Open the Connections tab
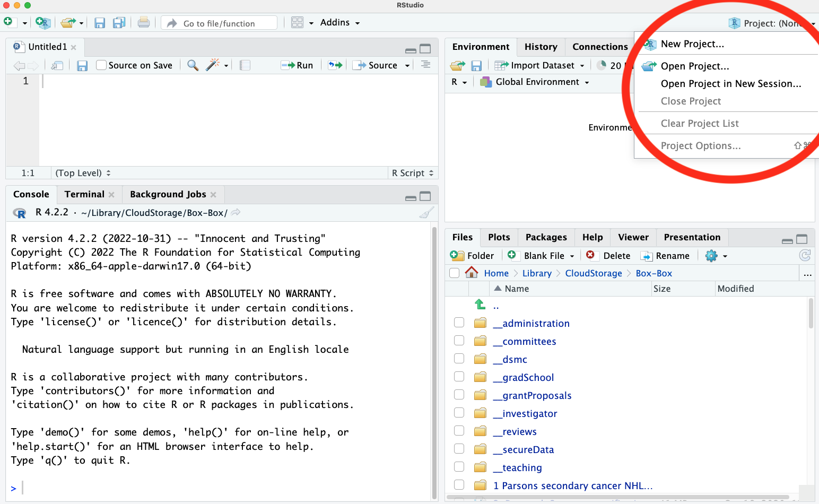 click(600, 47)
